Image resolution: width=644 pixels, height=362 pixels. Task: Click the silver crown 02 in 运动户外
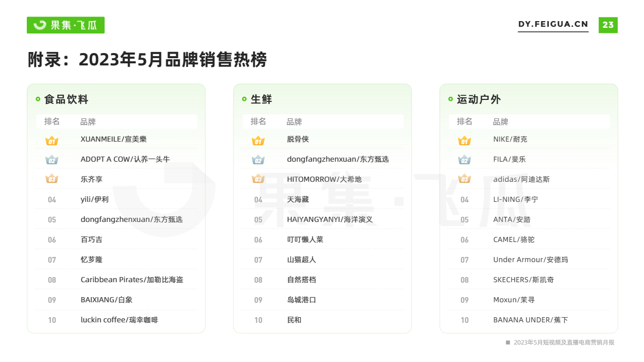coord(465,160)
